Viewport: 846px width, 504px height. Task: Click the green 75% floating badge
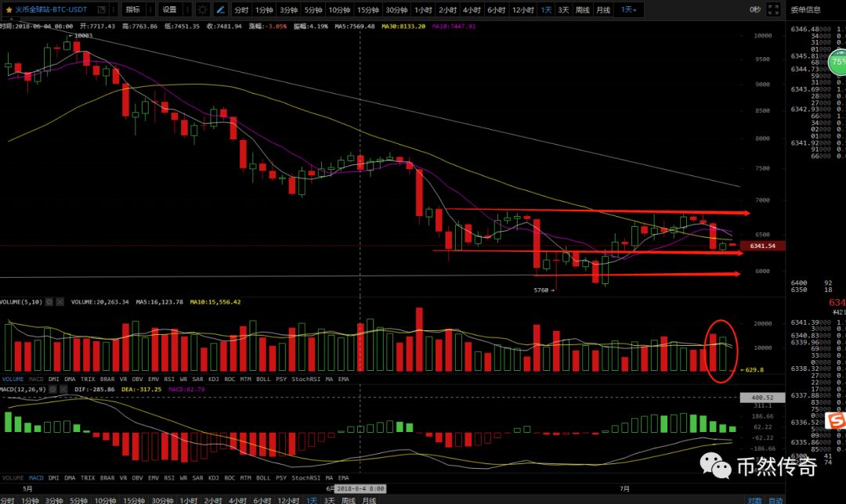[837, 62]
